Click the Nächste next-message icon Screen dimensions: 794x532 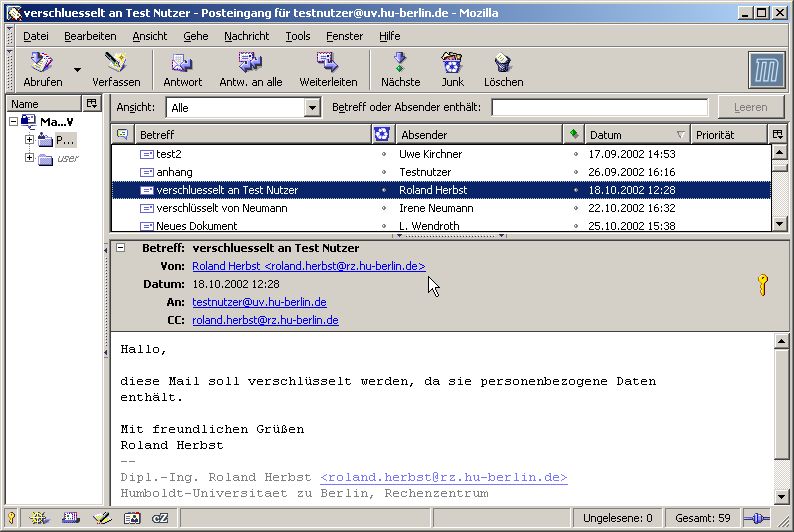click(400, 65)
